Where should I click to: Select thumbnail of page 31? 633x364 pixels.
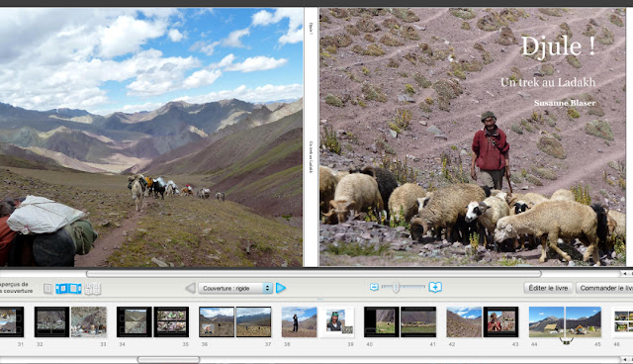[12, 321]
